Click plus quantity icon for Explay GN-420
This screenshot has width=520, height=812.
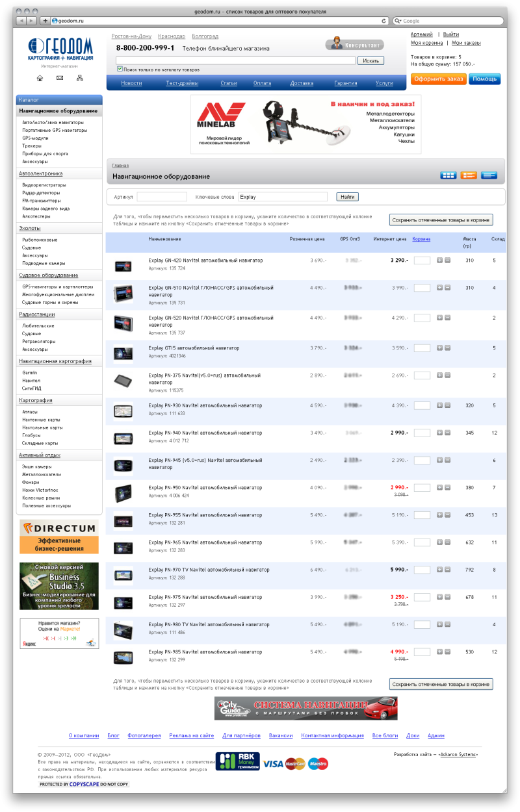(x=439, y=260)
